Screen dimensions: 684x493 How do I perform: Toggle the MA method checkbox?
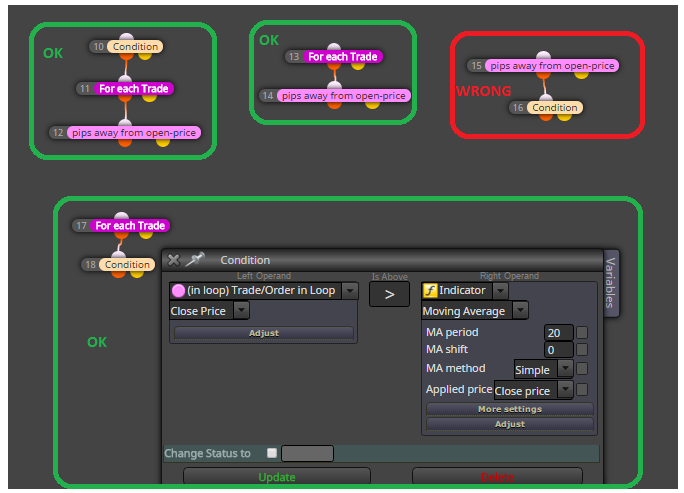click(582, 369)
